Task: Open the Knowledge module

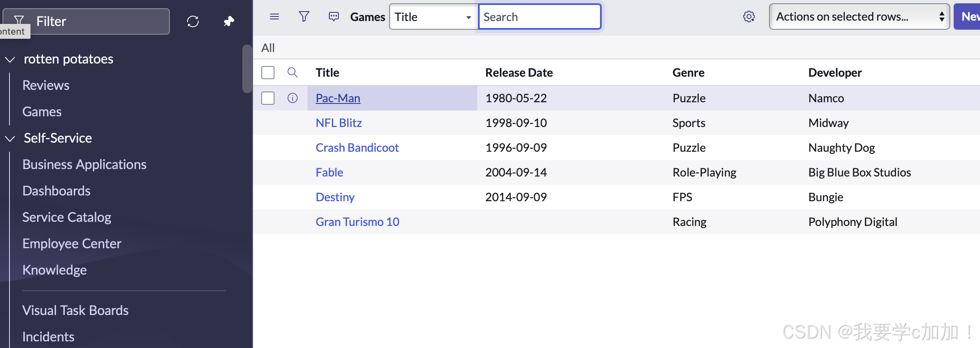Action: tap(54, 270)
